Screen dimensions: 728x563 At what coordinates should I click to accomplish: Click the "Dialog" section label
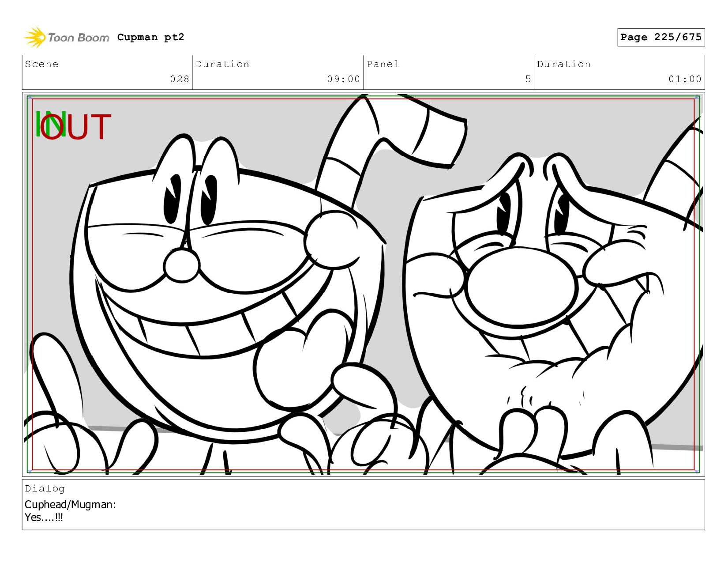point(45,488)
